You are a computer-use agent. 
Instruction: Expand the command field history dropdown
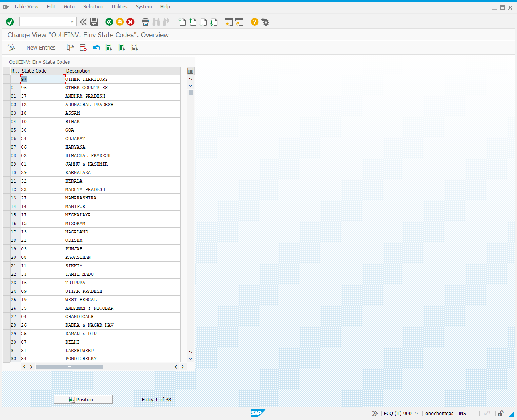72,21
